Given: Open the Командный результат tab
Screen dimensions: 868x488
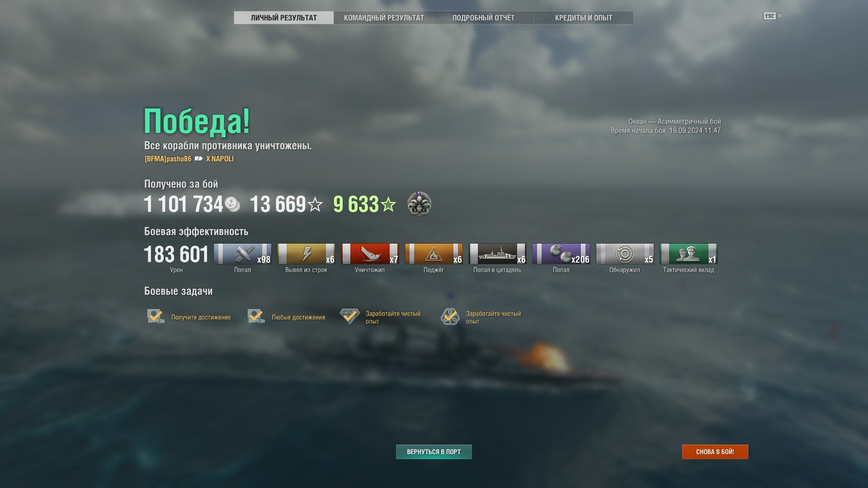Looking at the screenshot, I should coord(384,18).
